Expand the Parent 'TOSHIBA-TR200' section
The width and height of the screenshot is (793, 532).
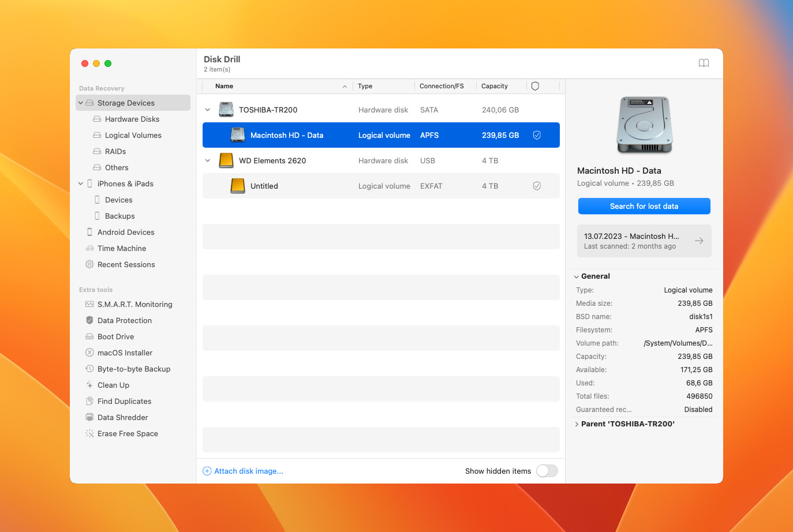pyautogui.click(x=577, y=424)
